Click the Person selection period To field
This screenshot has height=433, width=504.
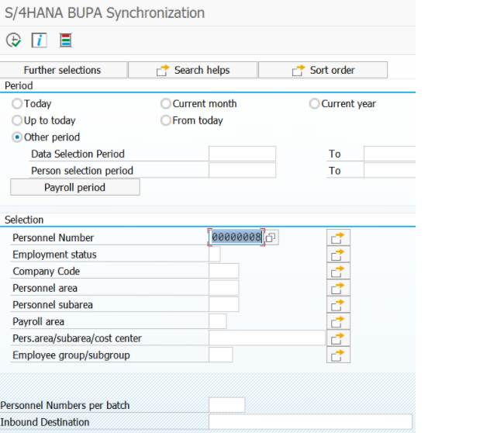[389, 170]
